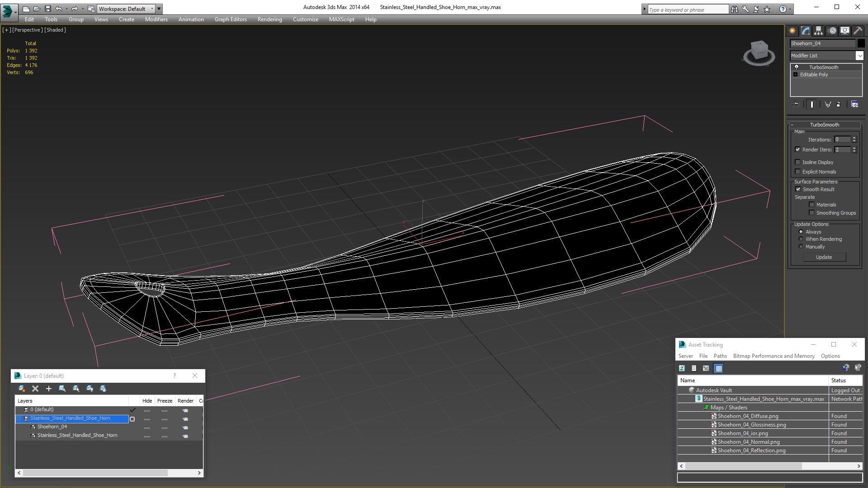Click Add Selected Objects plus icon
Viewport: 868px width, 488px height.
(49, 389)
